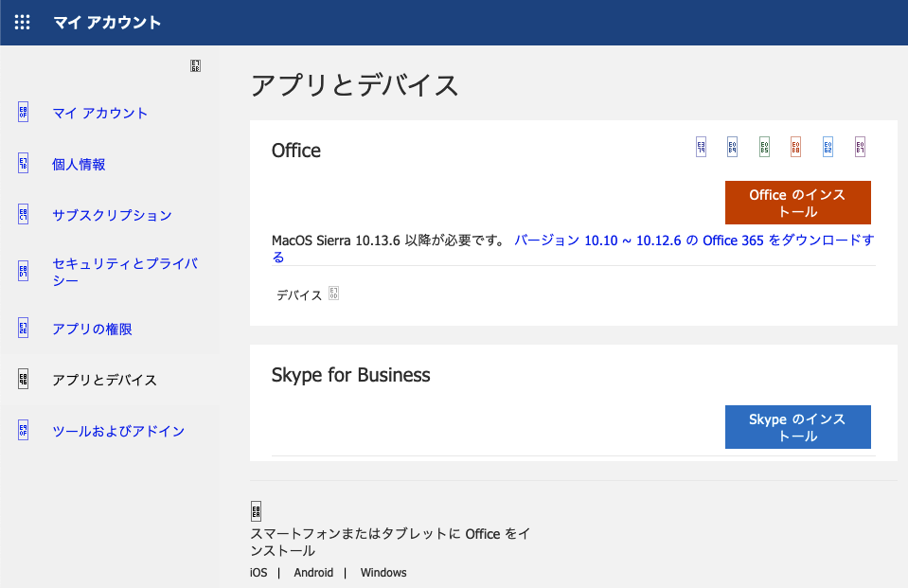Click the green Office app icon

coord(764,147)
